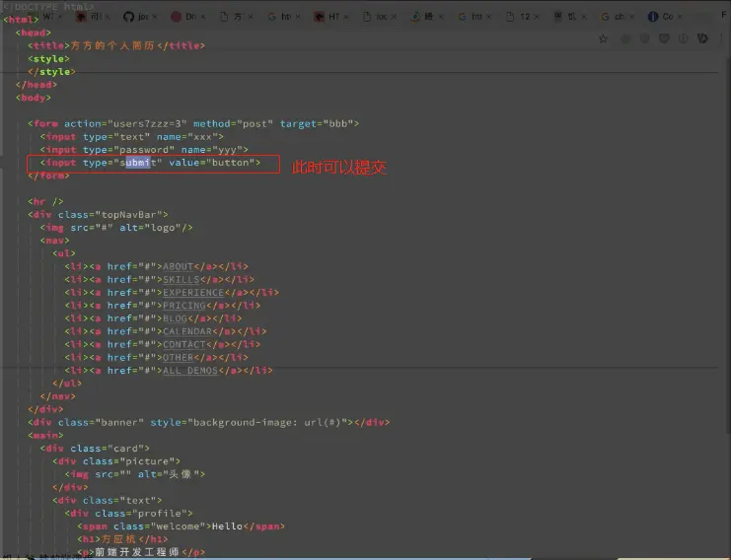Click the form line with action="users?zzz=3"

click(x=193, y=124)
